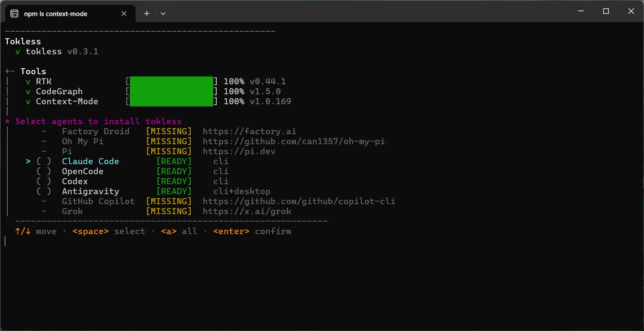Viewport: 644px width, 331px height.
Task: Click the "<a>" key hint
Action: pos(169,231)
